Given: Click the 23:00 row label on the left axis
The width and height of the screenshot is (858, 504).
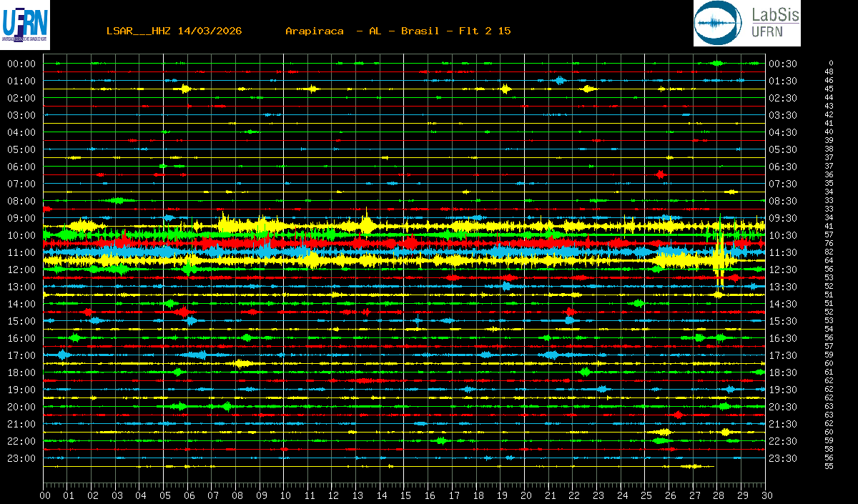Looking at the screenshot, I should (21, 458).
